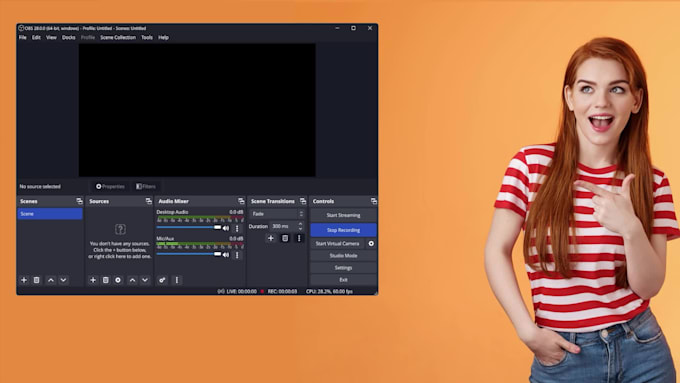Open the Audio Mixer panel's bottom options menu

pyautogui.click(x=177, y=280)
